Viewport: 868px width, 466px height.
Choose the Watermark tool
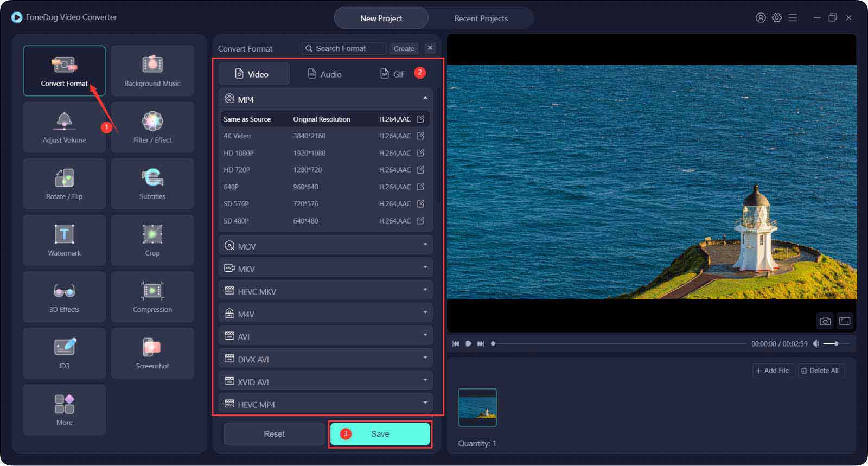[x=64, y=240]
